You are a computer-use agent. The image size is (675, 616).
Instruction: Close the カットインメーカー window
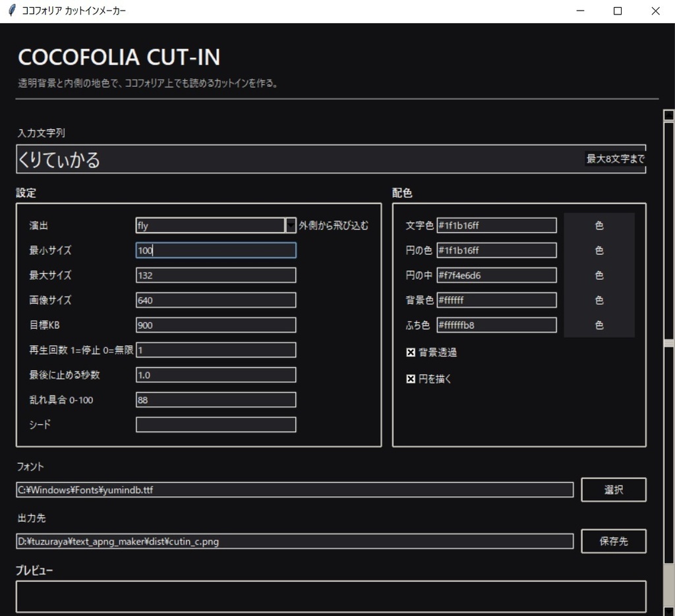655,11
